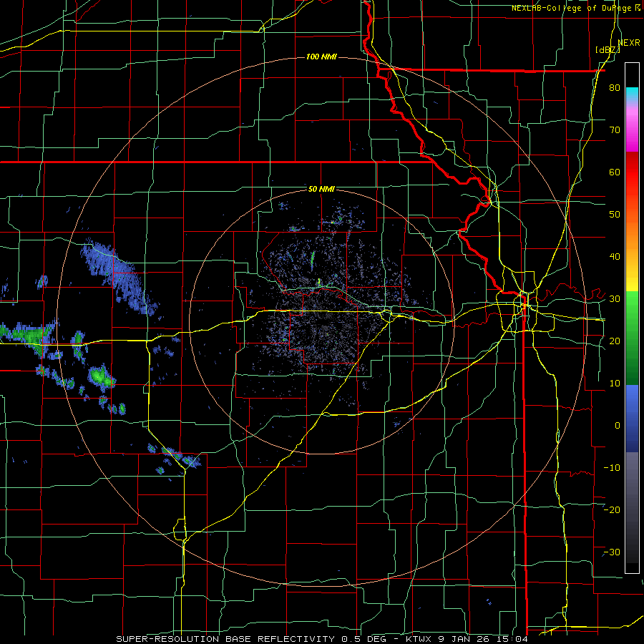This screenshot has width=644, height=644.
Task: Click the 80 value on the color scale
Action: [615, 87]
